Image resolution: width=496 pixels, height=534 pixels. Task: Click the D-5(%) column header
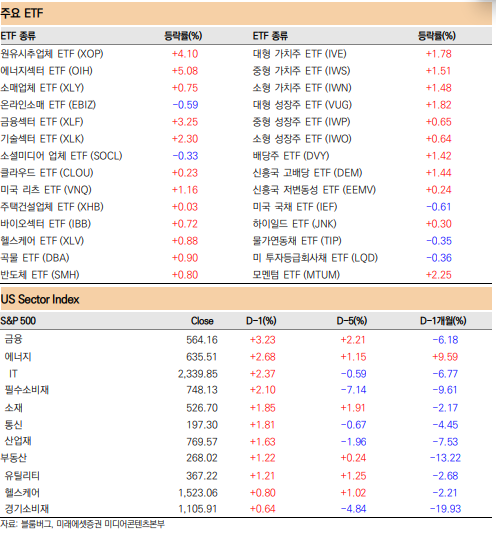tap(352, 321)
